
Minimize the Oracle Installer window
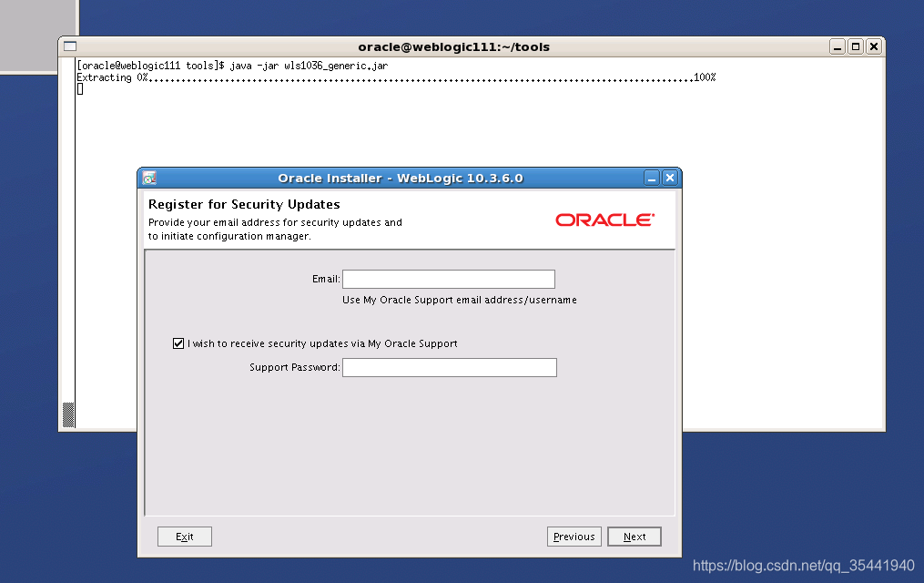click(652, 178)
